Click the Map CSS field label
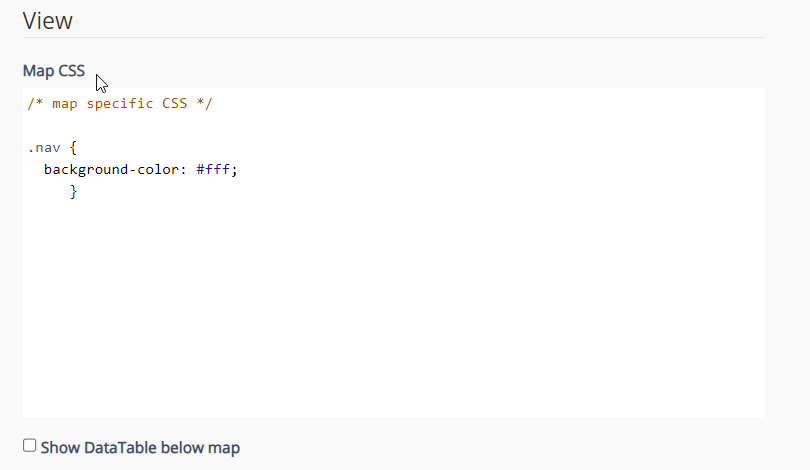 tap(54, 71)
